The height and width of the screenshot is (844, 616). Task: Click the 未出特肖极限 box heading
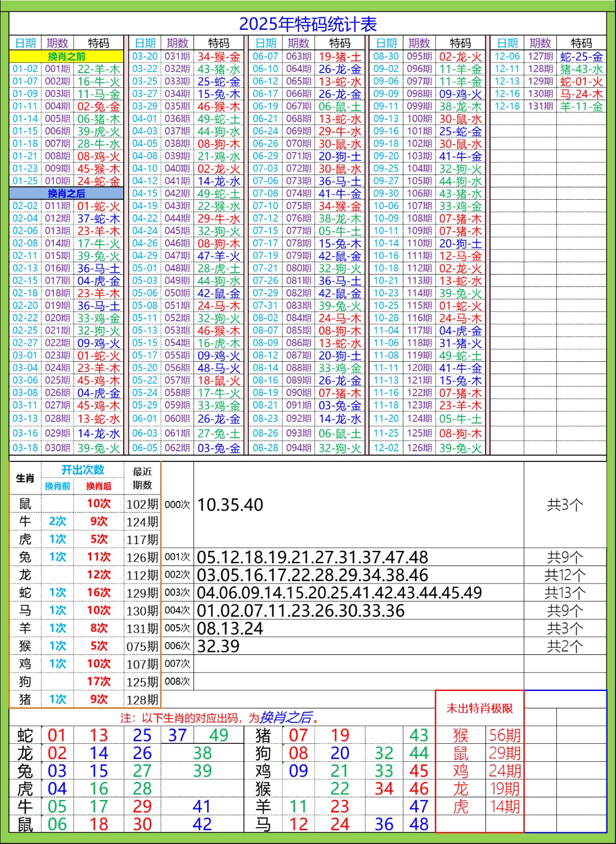tap(479, 708)
